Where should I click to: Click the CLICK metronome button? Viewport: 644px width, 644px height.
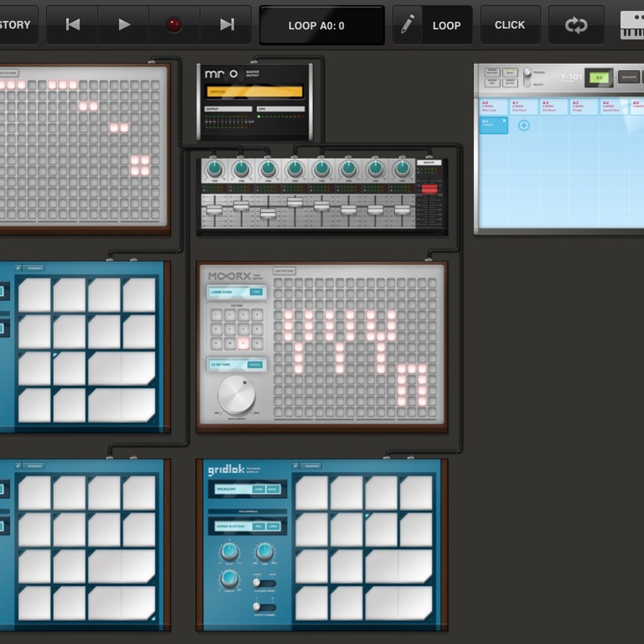click(510, 25)
